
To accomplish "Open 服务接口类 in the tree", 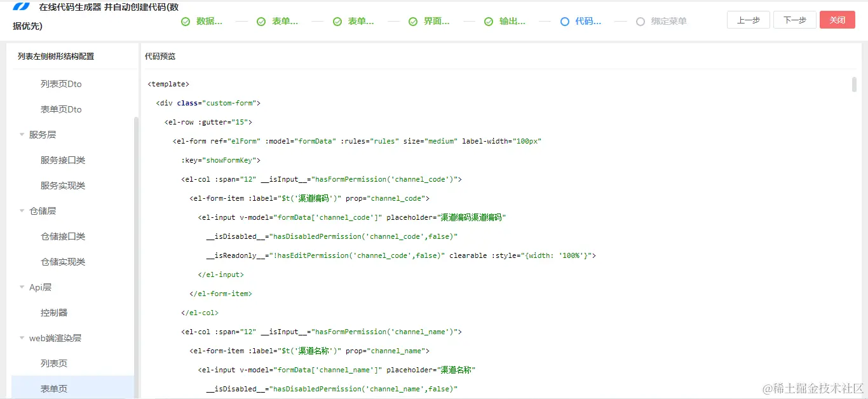I will pyautogui.click(x=63, y=160).
